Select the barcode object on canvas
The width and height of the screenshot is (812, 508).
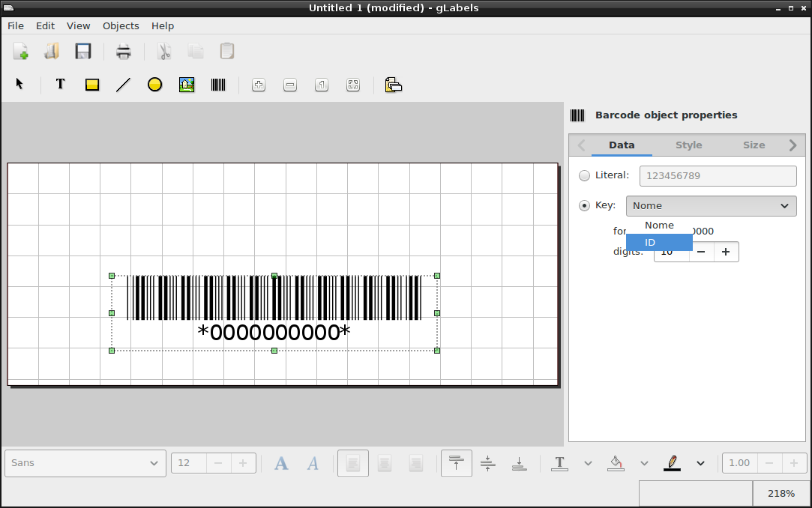coord(274,313)
